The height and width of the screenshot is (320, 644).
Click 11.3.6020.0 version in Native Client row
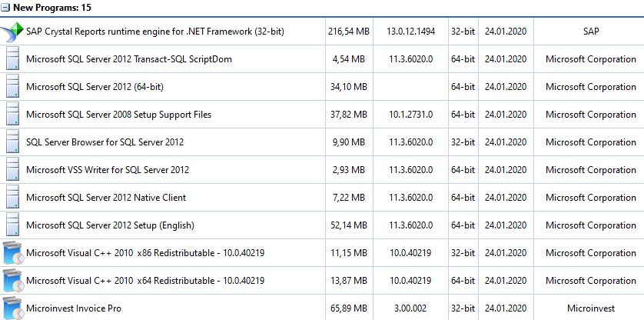click(x=410, y=198)
